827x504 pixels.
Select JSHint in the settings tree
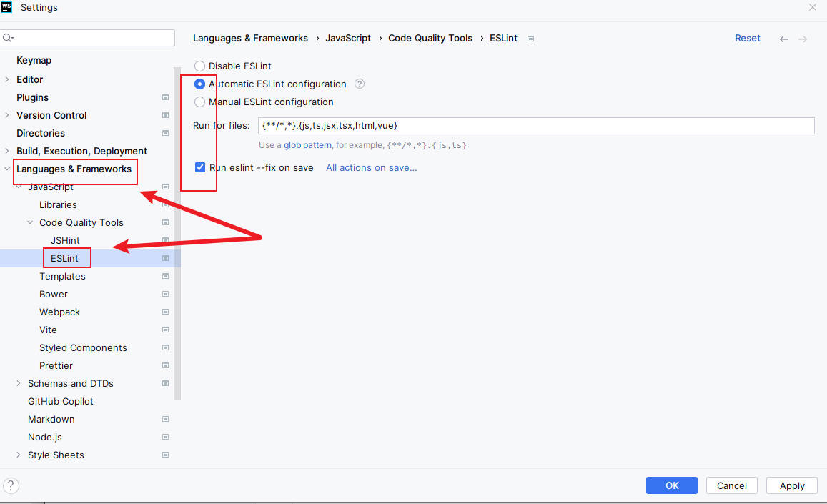click(65, 241)
